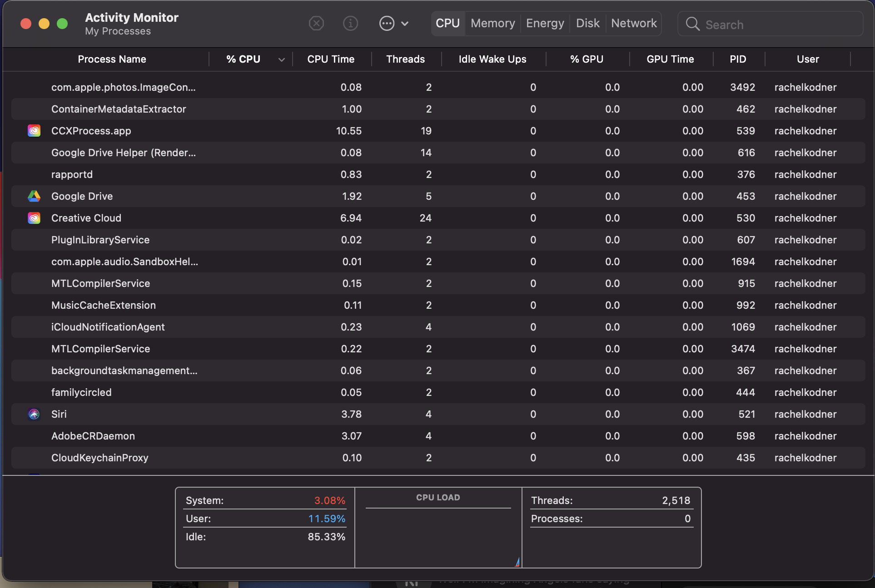The image size is (875, 588).
Task: Select the Network tab
Action: pyautogui.click(x=633, y=23)
